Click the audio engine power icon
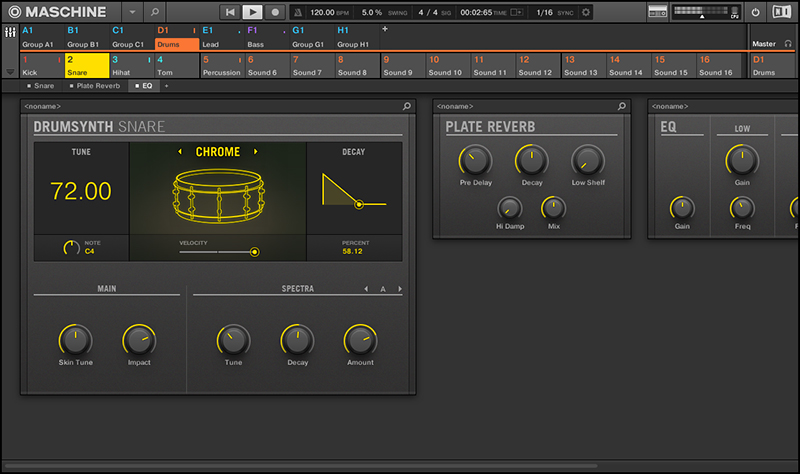 point(755,12)
